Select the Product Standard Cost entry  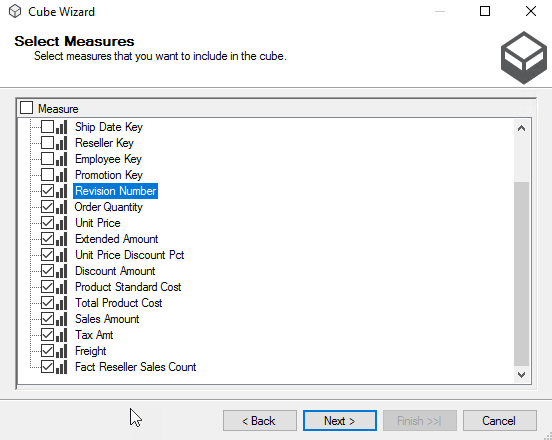(x=128, y=287)
